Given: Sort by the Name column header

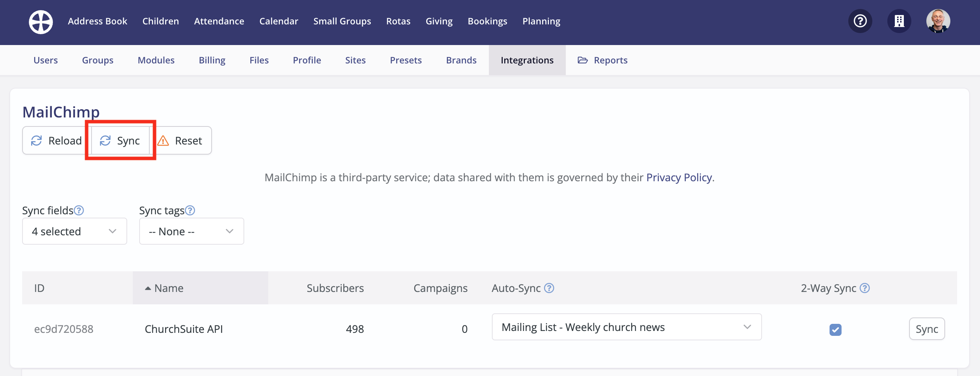Looking at the screenshot, I should 200,288.
